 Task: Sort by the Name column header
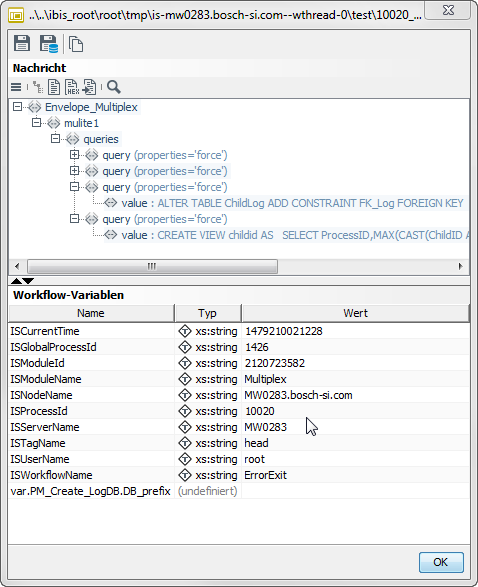click(91, 313)
